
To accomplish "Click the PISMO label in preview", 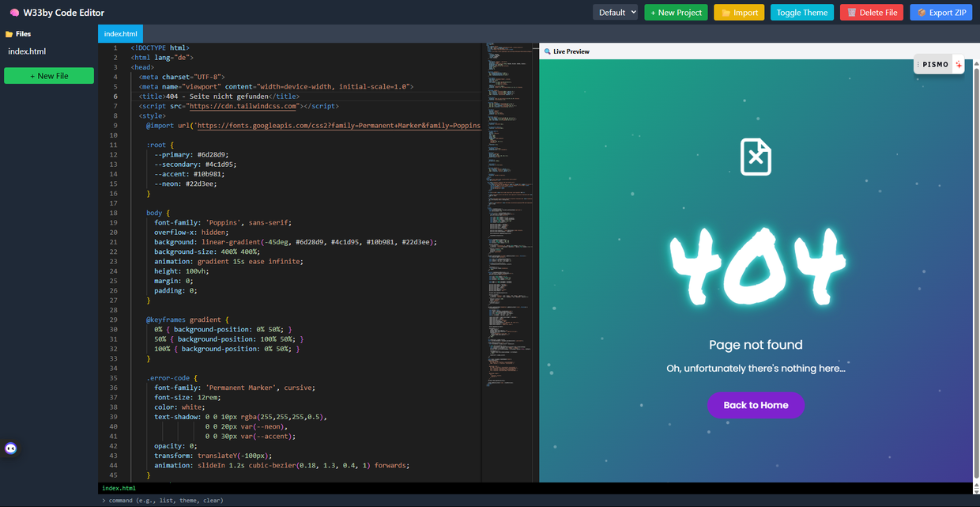I will tap(936, 65).
